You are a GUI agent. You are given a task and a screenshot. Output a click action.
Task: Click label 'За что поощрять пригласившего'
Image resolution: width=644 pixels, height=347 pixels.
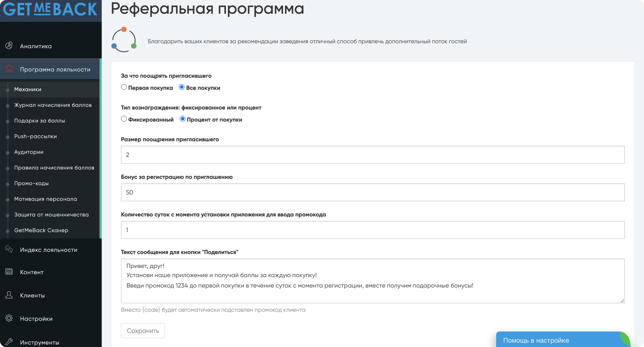click(166, 76)
